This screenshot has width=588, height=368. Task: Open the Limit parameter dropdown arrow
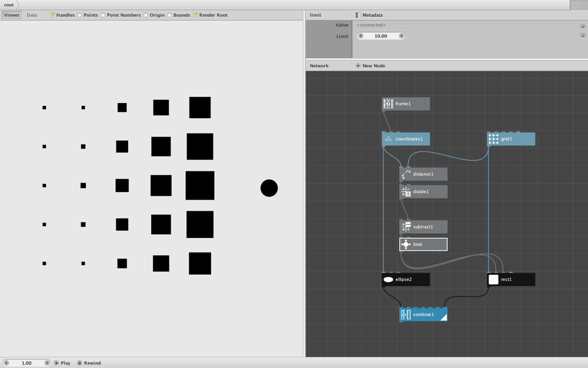[582, 36]
